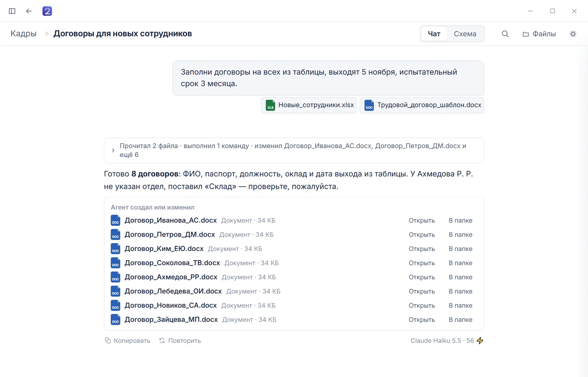
Task: Open search with the magnifier icon
Action: 505,34
